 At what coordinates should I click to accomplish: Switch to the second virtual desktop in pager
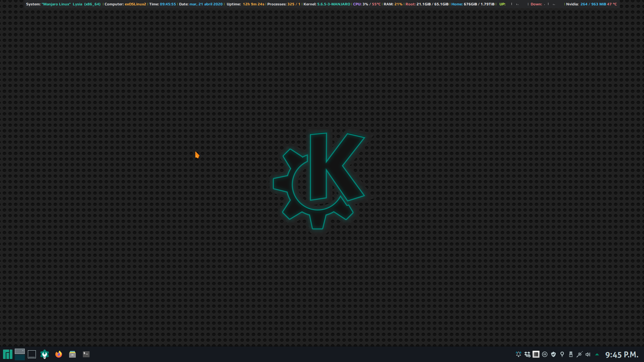[x=20, y=357]
